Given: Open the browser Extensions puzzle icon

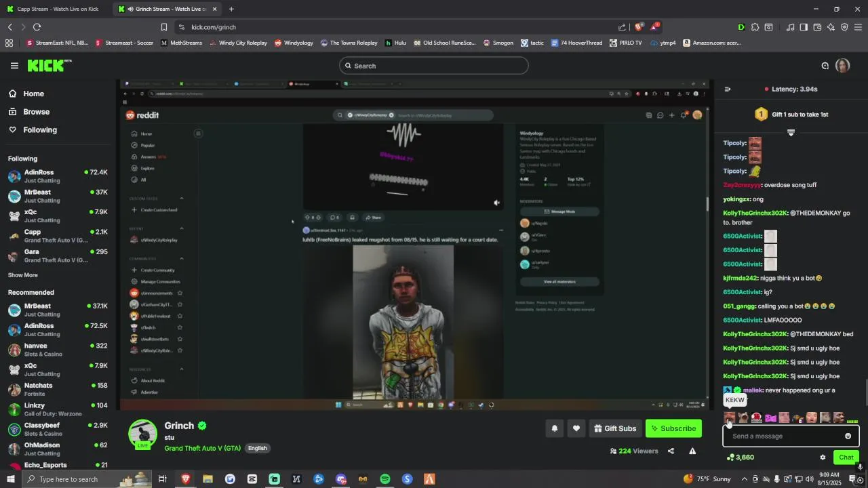Looking at the screenshot, I should pyautogui.click(x=755, y=27).
